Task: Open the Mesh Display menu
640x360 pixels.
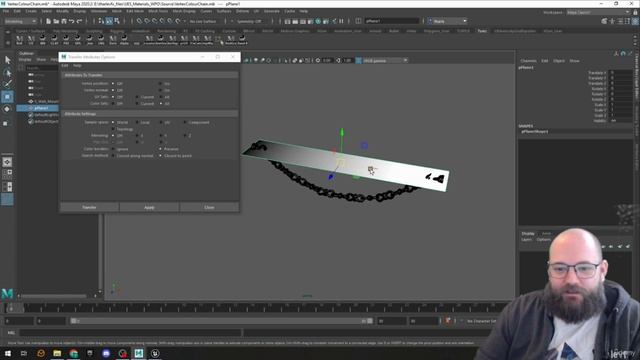Action: click(184, 11)
